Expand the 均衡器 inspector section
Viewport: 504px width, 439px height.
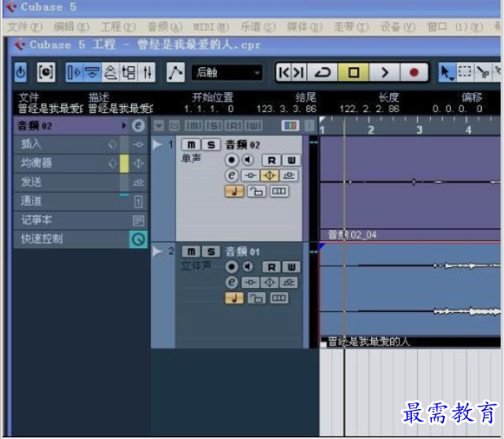[81, 163]
